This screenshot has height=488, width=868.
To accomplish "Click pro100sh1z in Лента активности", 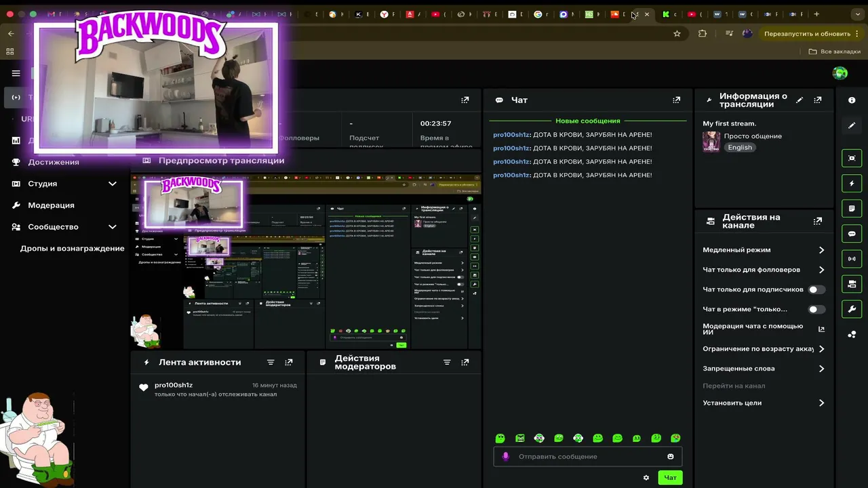I will click(174, 385).
